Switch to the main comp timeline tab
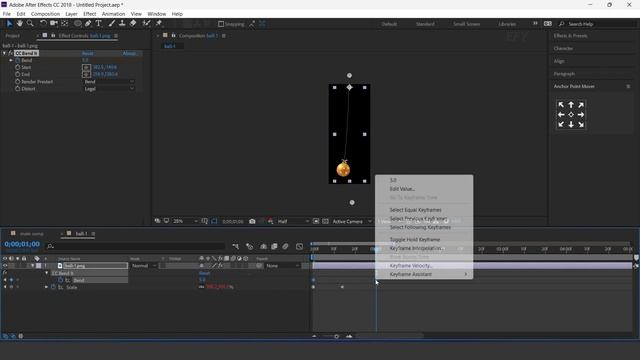 (x=31, y=234)
